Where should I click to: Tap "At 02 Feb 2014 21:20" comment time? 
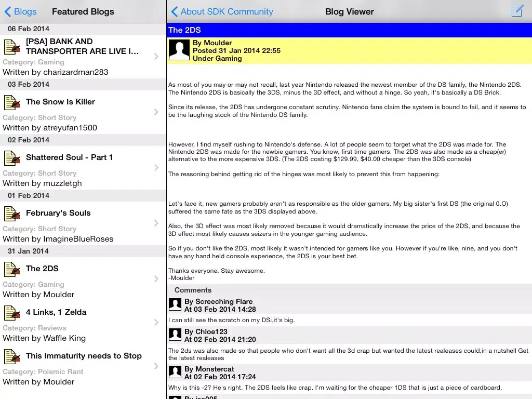tap(220, 339)
